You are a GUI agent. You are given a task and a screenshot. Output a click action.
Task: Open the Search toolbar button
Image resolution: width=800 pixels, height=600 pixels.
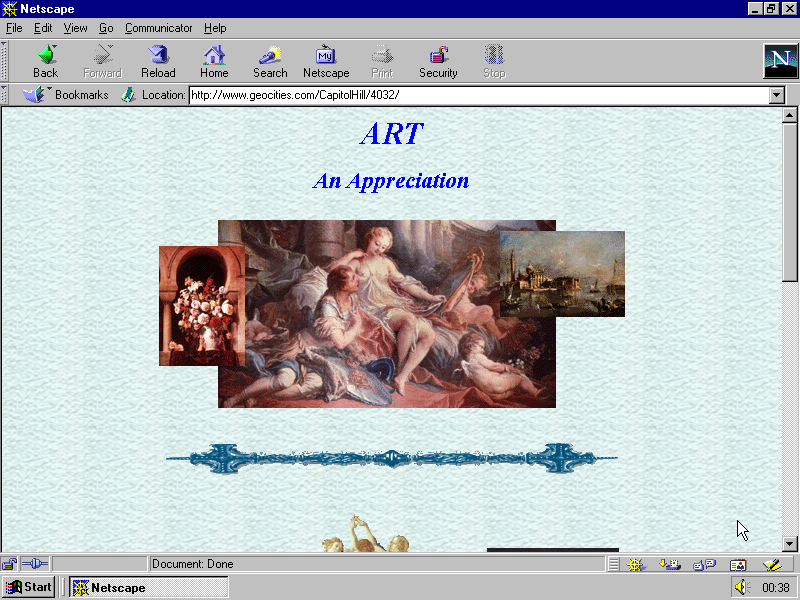tap(270, 61)
